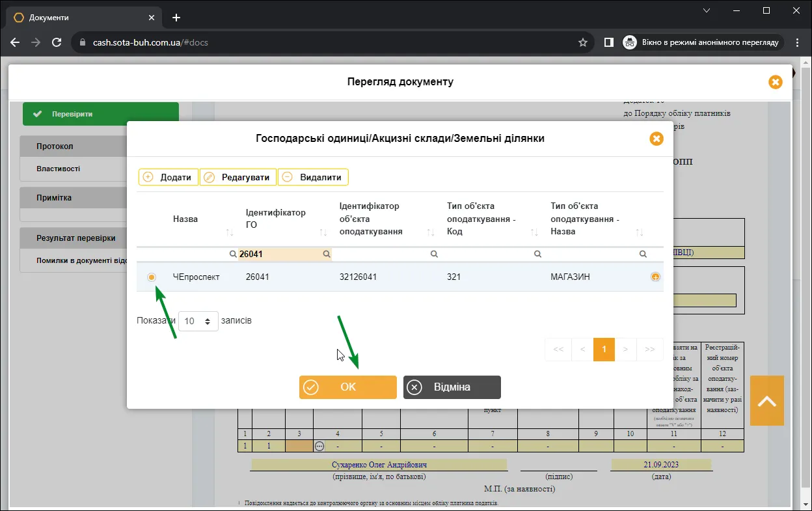Close the Господарські одиниці dialog with orange X
This screenshot has height=511, width=812.
(x=656, y=139)
